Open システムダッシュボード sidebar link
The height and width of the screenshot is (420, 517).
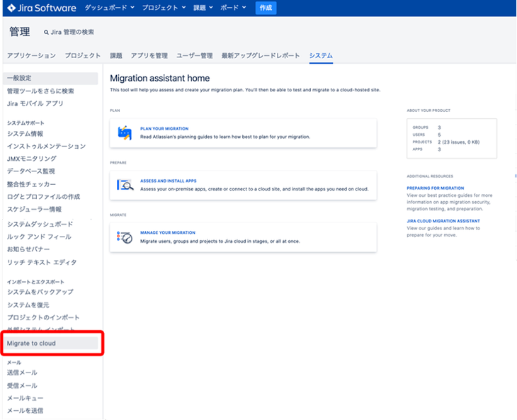[40, 225]
